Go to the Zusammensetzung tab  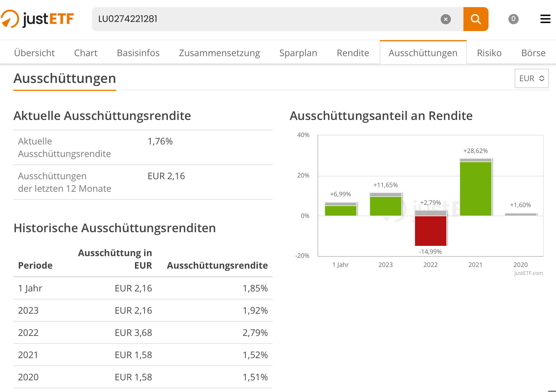219,53
